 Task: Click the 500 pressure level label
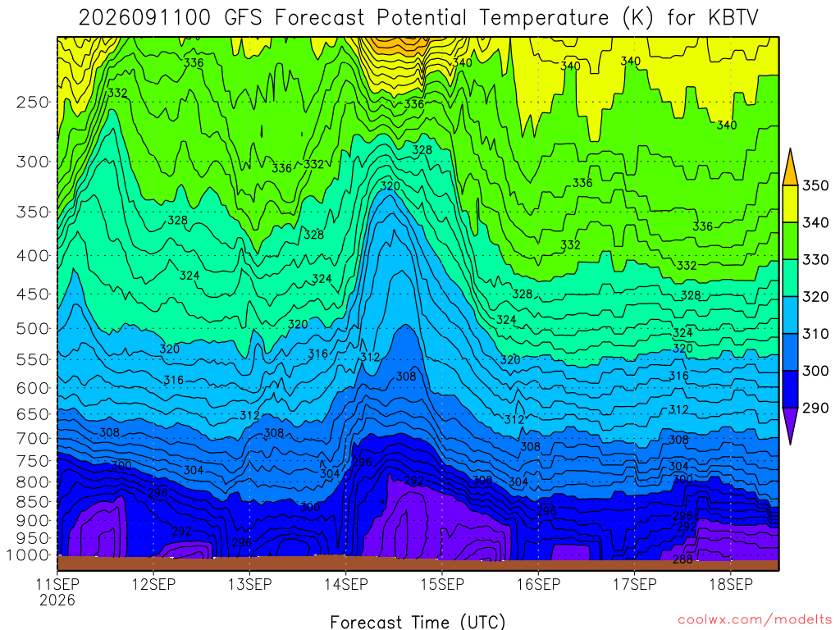coord(33,328)
